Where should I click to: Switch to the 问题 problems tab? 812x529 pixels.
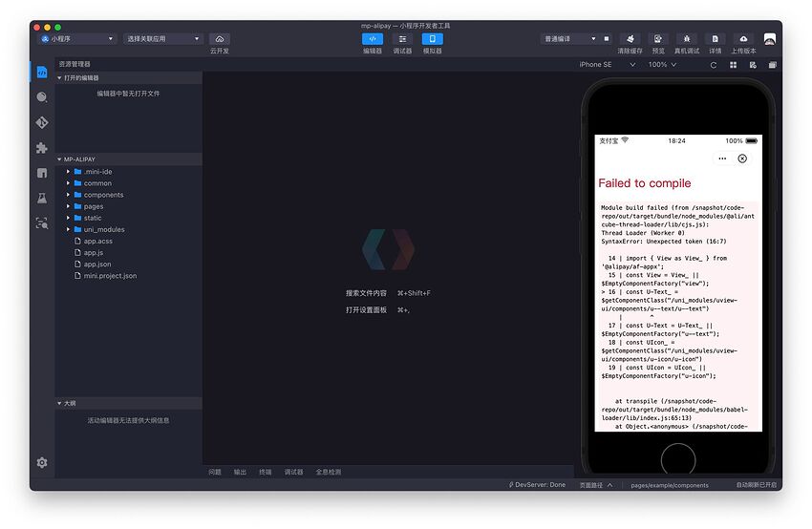pos(214,472)
